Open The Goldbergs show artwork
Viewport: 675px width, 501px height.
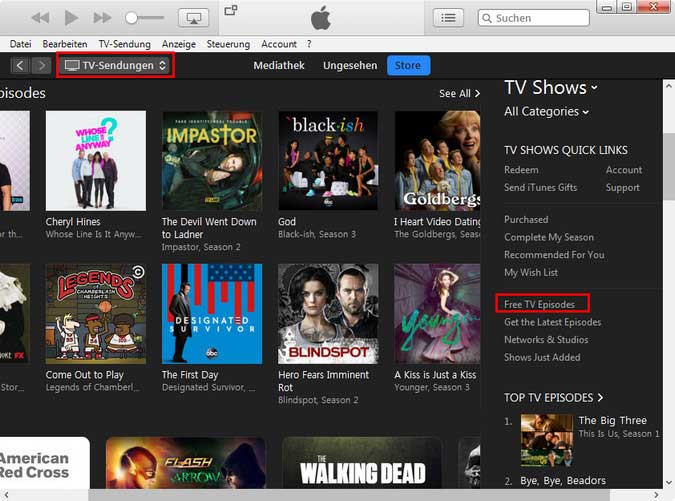coord(437,161)
